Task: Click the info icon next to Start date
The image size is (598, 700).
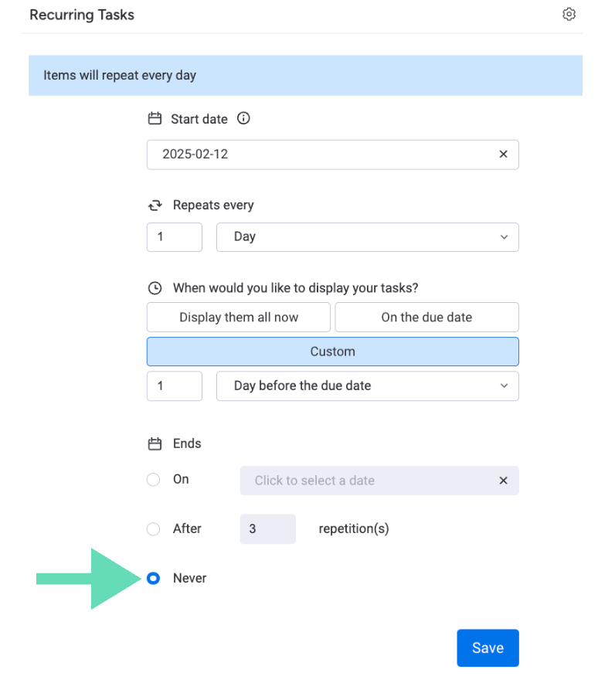Action: click(243, 118)
